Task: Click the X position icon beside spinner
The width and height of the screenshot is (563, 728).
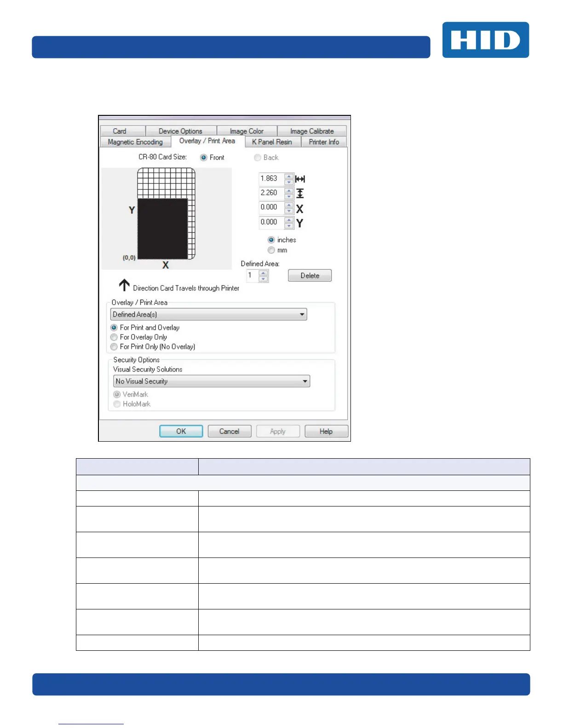Action: (x=300, y=209)
